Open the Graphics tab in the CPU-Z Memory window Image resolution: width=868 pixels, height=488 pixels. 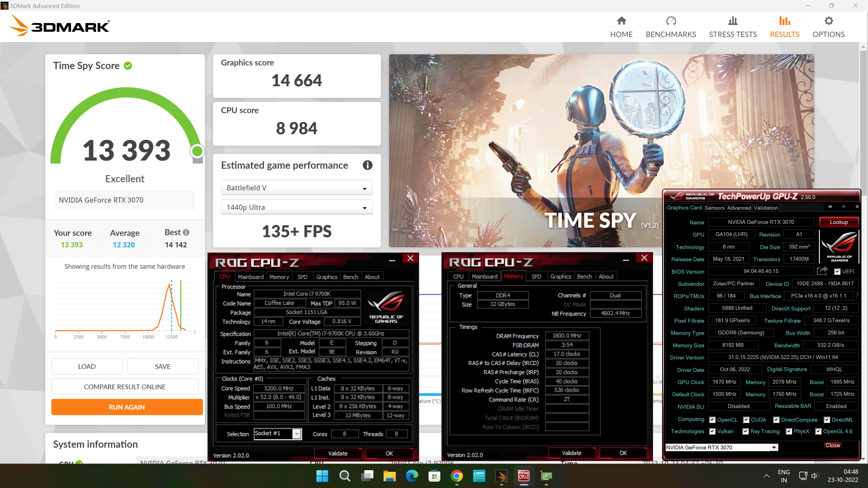(x=560, y=277)
